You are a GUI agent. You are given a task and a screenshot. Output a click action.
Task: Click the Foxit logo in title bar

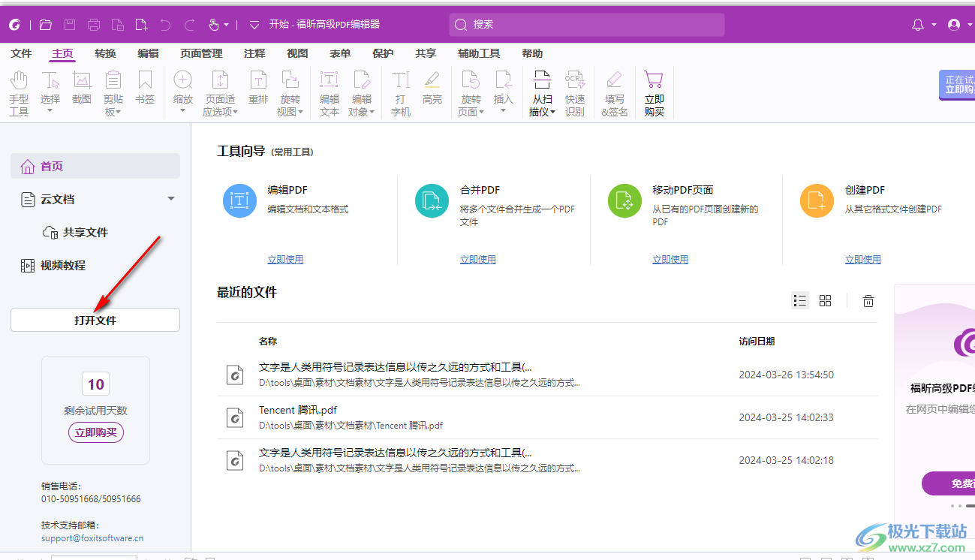tap(14, 25)
